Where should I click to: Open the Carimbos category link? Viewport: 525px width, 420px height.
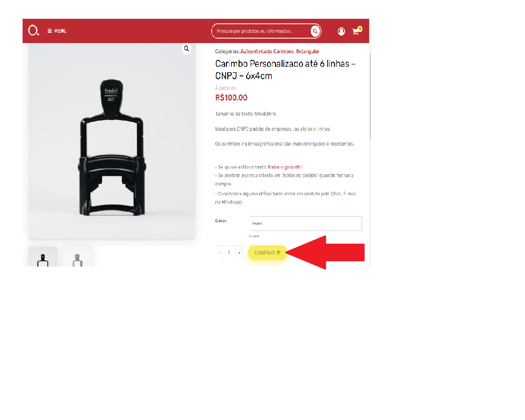[283, 52]
